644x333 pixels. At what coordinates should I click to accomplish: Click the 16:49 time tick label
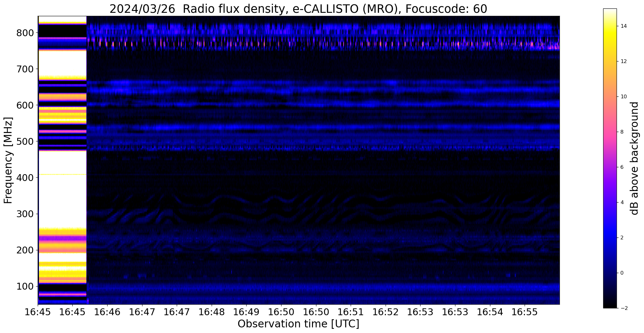tap(247, 312)
